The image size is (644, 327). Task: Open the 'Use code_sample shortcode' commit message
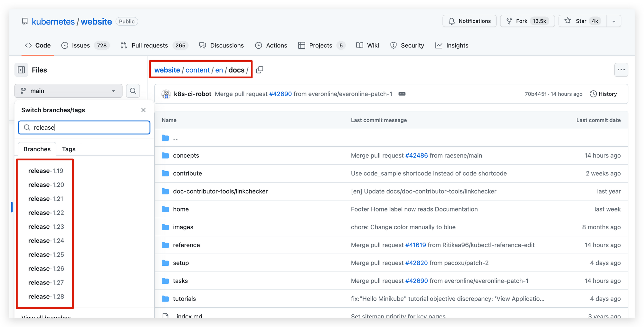pos(429,173)
